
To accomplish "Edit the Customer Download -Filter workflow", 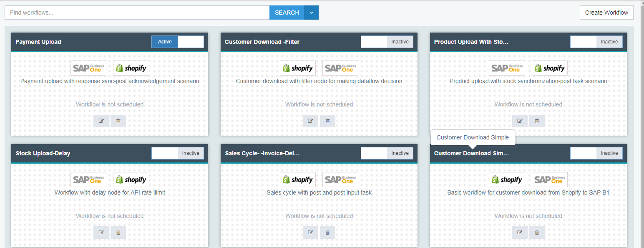I will [310, 121].
